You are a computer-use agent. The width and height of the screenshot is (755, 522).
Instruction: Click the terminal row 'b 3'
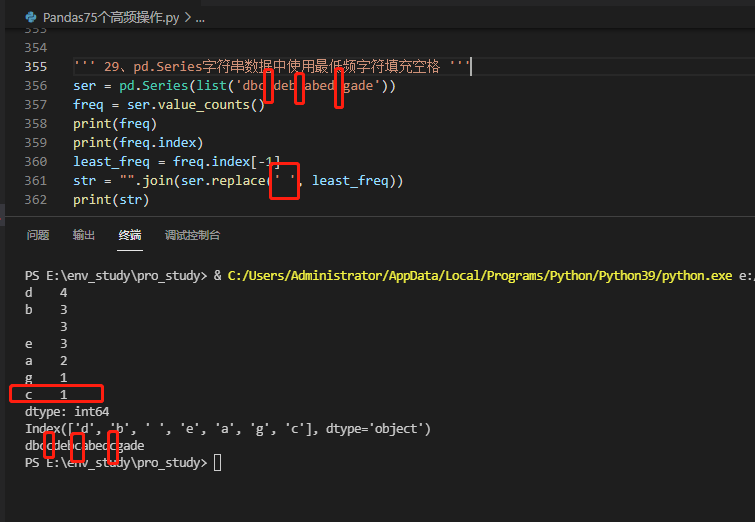(x=46, y=310)
